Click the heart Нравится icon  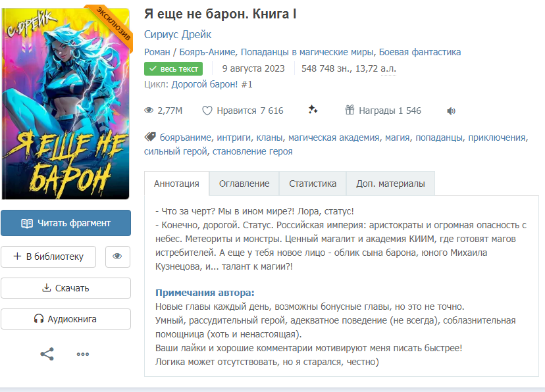coord(207,110)
